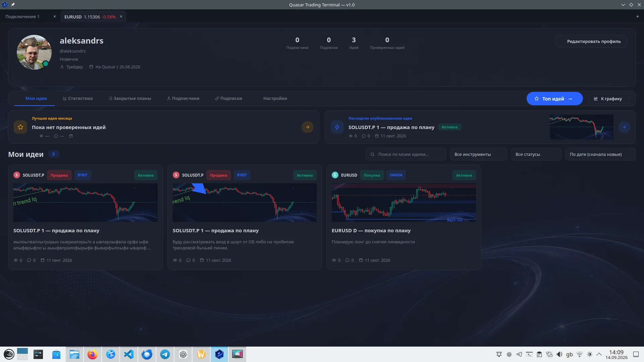The image size is (644, 362).
Task: Open the Мои идеи tab
Action: 36,99
